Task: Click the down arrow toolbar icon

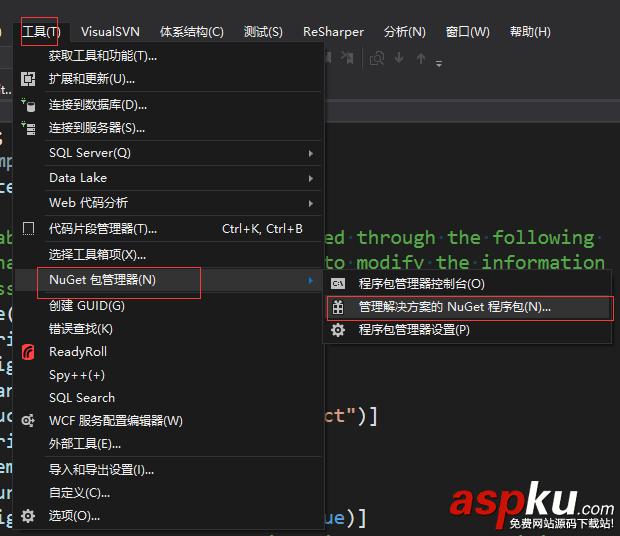Action: 399,58
